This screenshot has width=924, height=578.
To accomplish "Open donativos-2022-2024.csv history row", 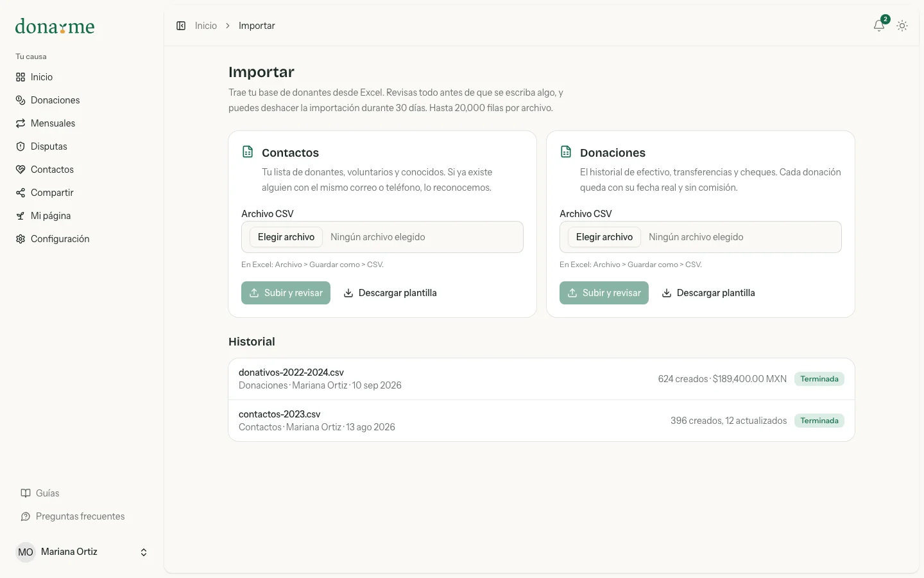I will click(542, 379).
